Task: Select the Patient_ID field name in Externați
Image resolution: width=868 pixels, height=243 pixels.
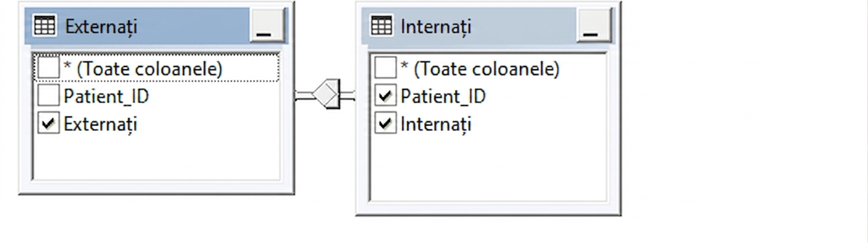Action: (x=106, y=96)
